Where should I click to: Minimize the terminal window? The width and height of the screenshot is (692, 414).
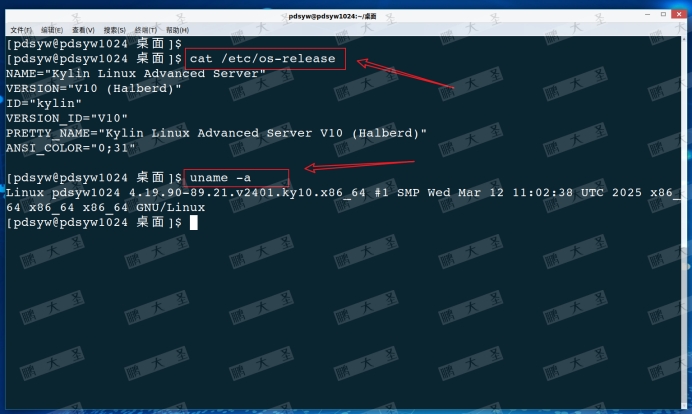click(x=647, y=15)
